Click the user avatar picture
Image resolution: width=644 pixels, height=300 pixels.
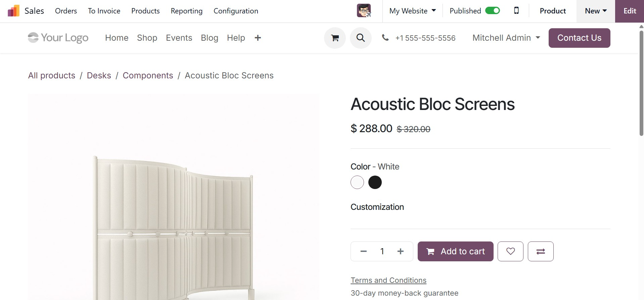(x=363, y=10)
